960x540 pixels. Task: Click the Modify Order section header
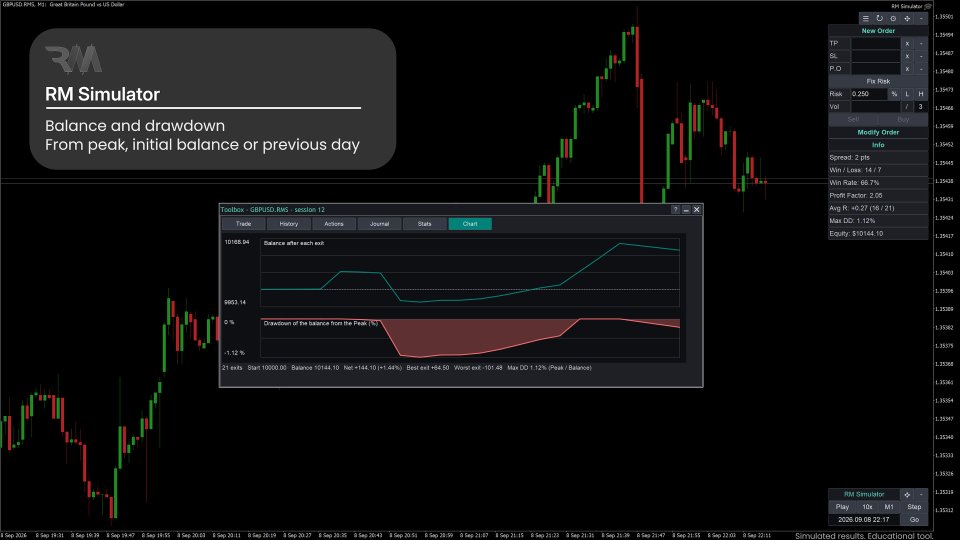pos(878,132)
